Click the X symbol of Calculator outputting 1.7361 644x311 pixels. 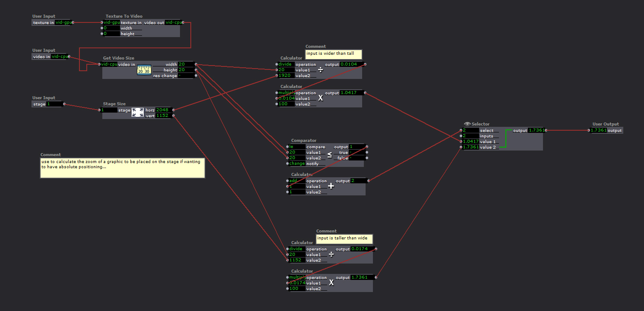click(331, 283)
